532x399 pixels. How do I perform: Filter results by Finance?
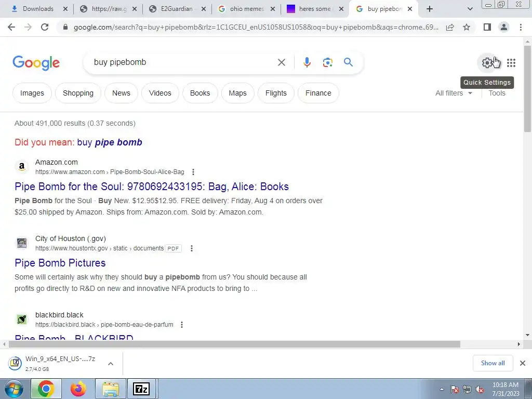click(x=318, y=93)
